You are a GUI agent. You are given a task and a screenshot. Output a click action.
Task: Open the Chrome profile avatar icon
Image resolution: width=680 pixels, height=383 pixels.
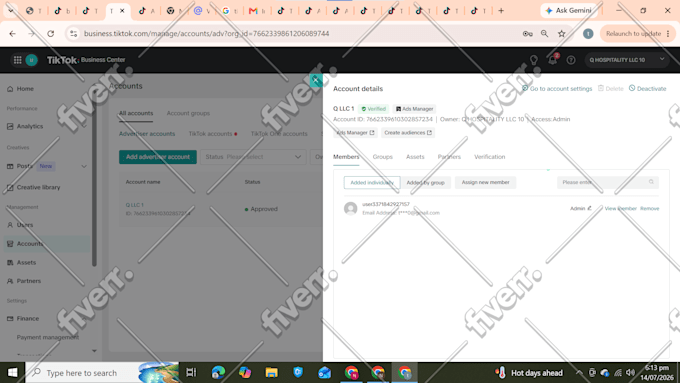pyautogui.click(x=588, y=33)
